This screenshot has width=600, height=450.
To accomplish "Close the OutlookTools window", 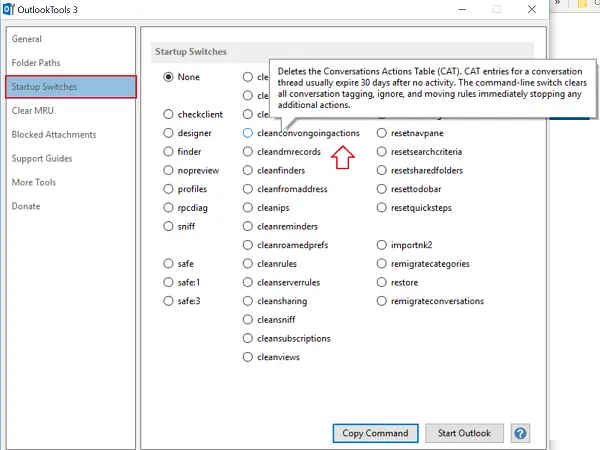I will pyautogui.click(x=532, y=9).
